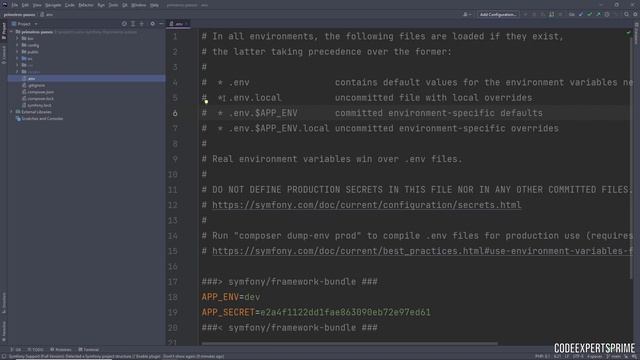Click Git Push green arrow icon

click(598, 15)
